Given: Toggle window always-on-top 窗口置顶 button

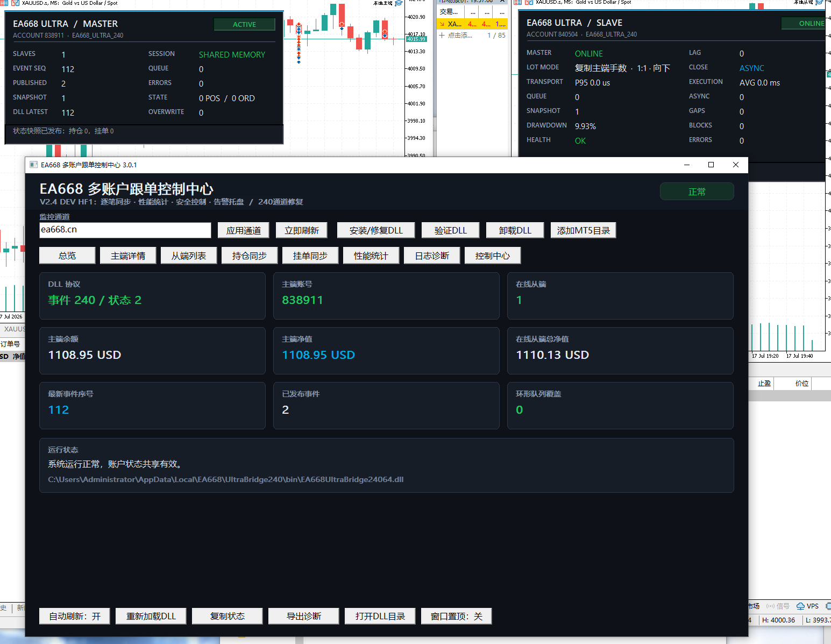Looking at the screenshot, I should click(457, 616).
